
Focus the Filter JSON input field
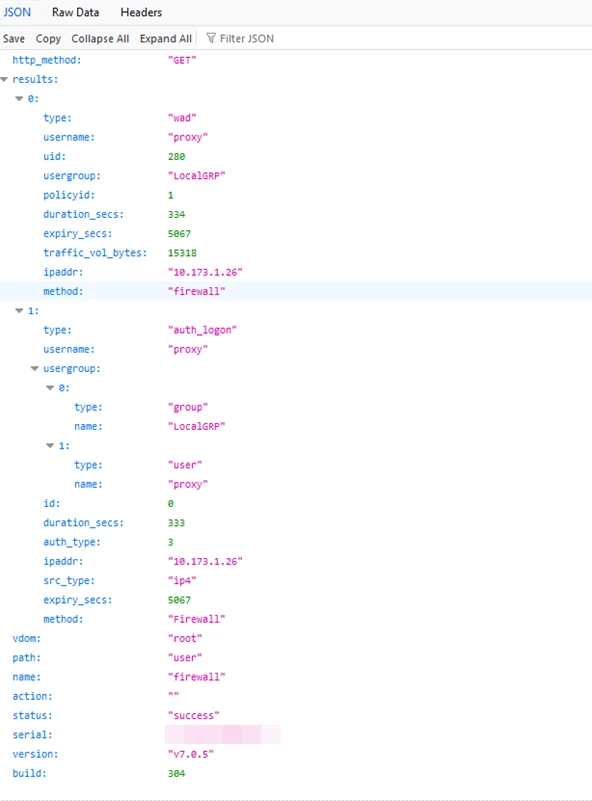tap(247, 38)
